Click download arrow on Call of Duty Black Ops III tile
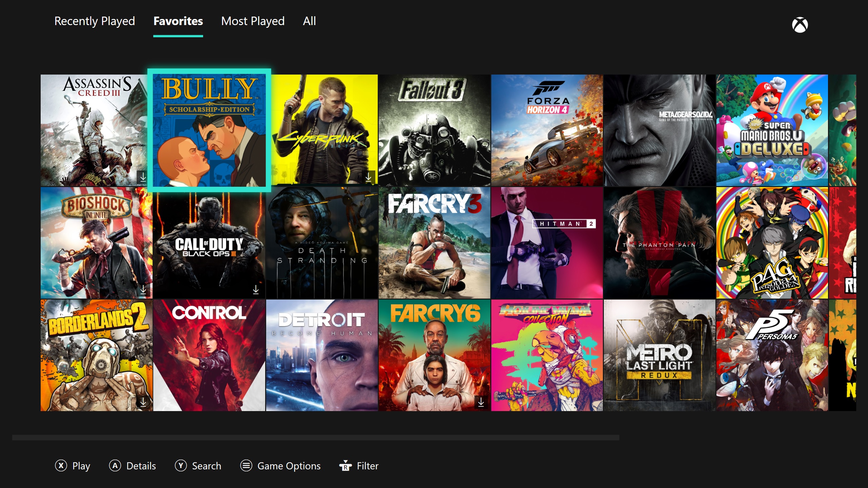 point(256,289)
